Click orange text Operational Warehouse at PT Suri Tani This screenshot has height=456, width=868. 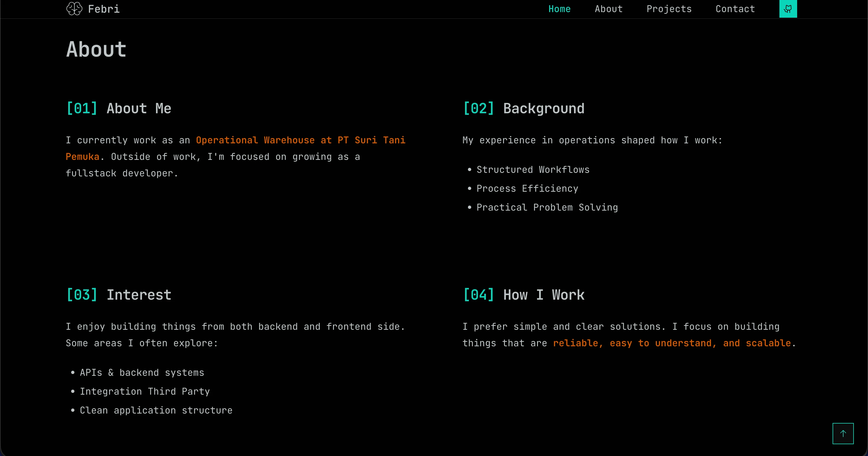pyautogui.click(x=301, y=140)
